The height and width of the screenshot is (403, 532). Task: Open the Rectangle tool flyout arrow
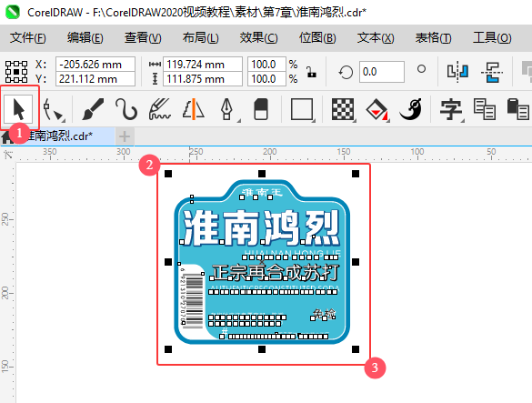(x=314, y=120)
